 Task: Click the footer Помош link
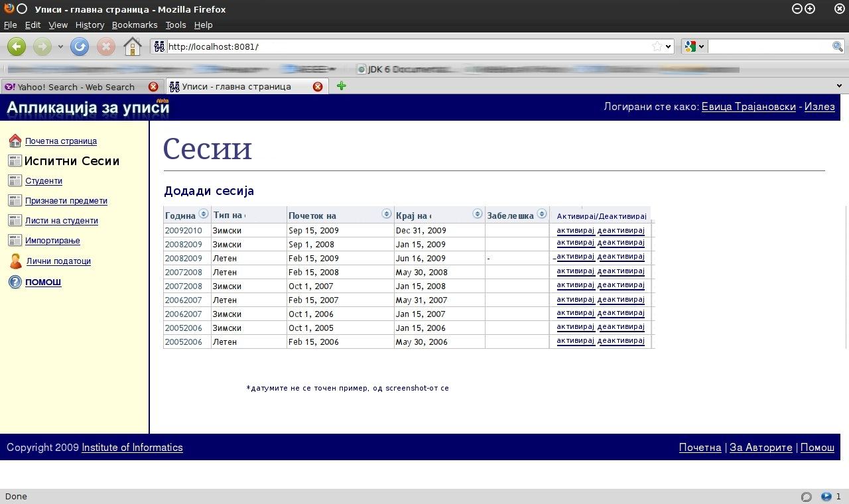coord(817,448)
